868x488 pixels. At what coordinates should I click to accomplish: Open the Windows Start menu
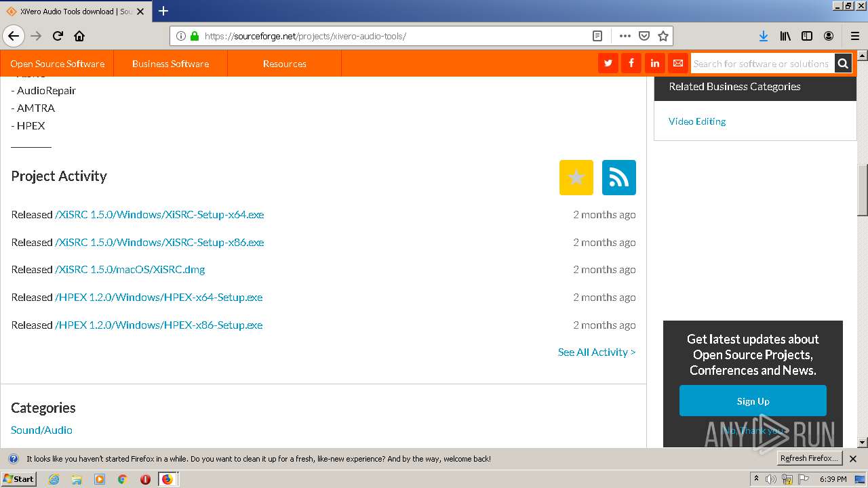(19, 479)
